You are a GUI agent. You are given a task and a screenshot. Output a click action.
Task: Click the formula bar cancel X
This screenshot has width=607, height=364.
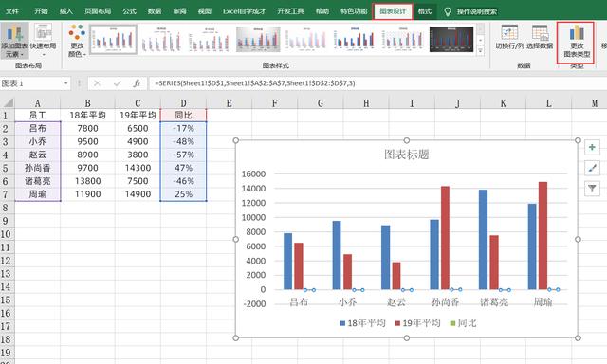tap(97, 83)
